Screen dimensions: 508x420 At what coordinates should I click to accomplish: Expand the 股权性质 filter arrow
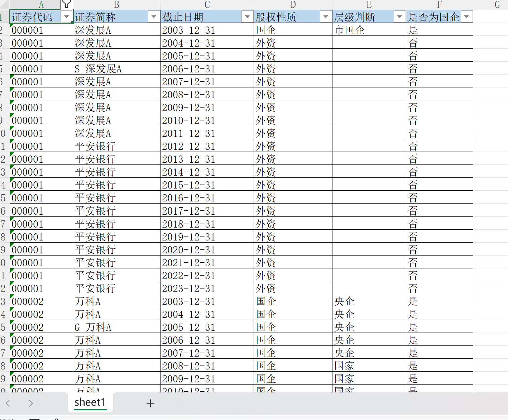click(x=326, y=17)
